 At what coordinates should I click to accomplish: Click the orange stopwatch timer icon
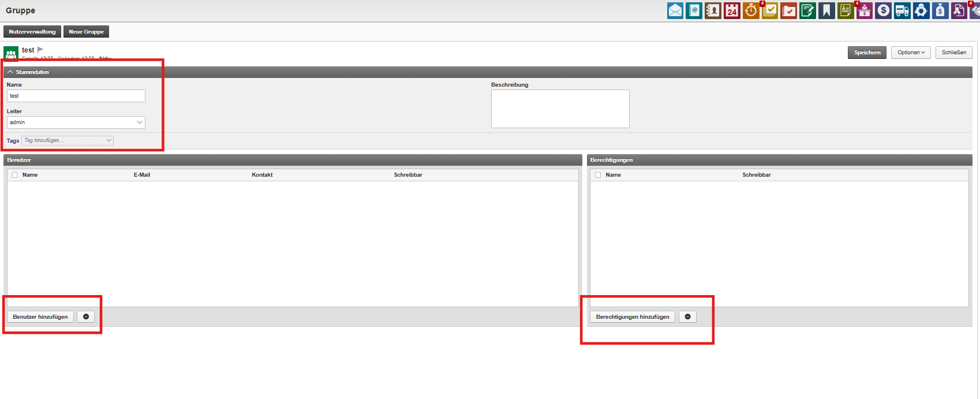751,10
